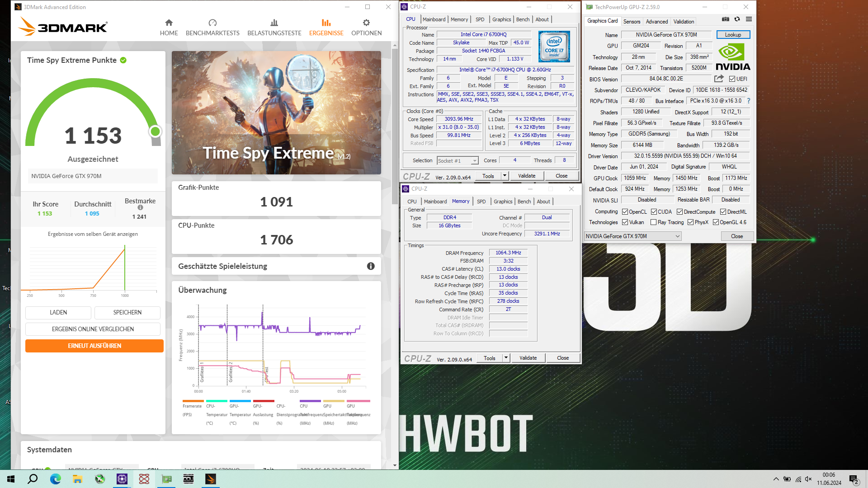This screenshot has width=868, height=488.
Task: Open the notification center icon in the tray
Action: [x=854, y=479]
